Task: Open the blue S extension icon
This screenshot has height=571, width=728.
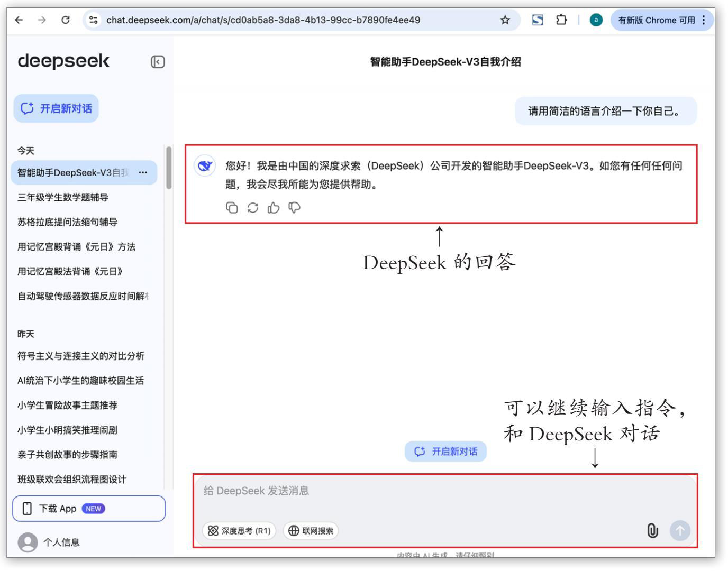Action: 538,20
